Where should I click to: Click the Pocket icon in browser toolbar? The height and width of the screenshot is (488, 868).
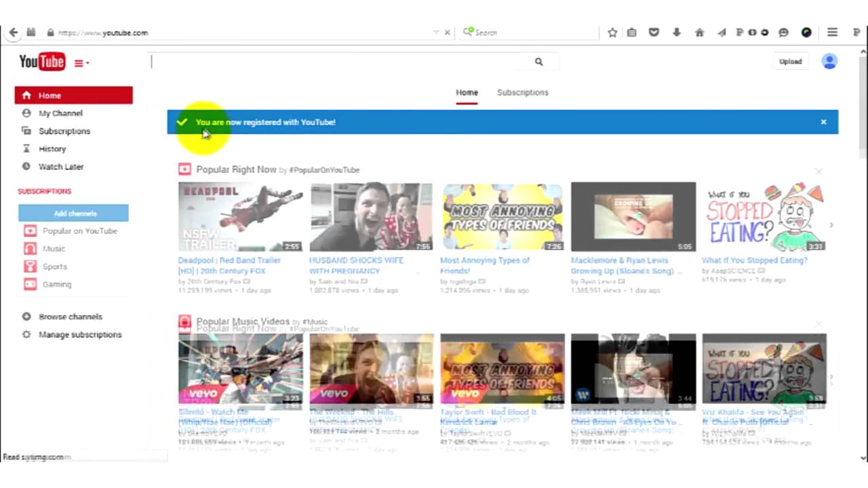tap(654, 33)
